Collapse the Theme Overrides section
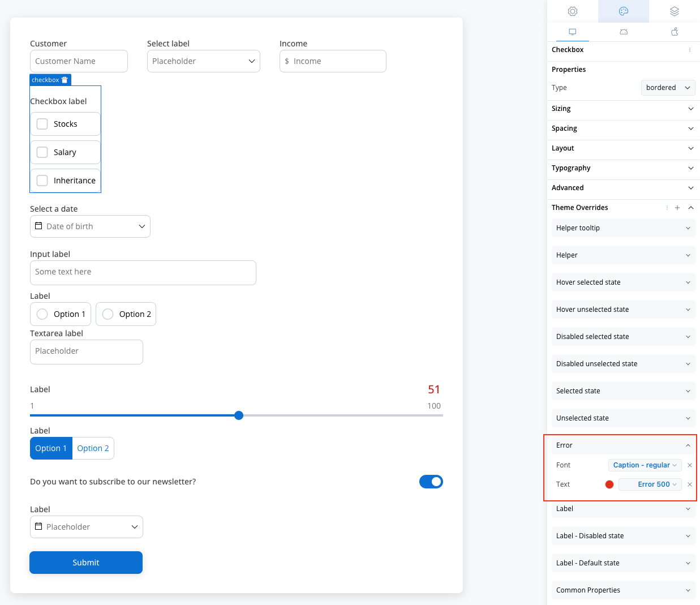Image resolution: width=700 pixels, height=605 pixels. pyautogui.click(x=691, y=208)
